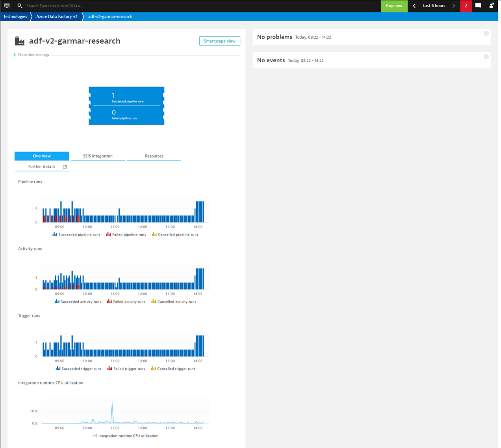Click the No events heading
This screenshot has width=501, height=448.
(x=271, y=60)
